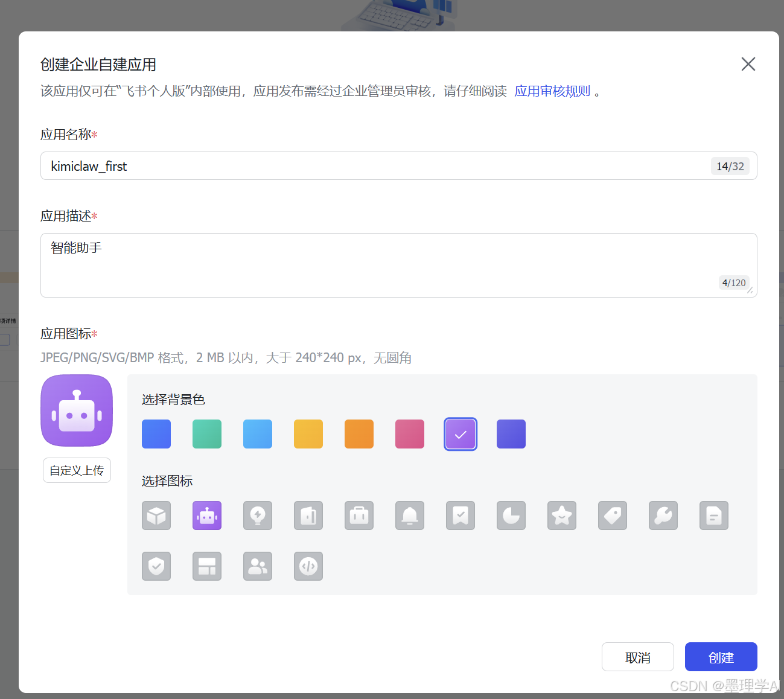Open the 应用审核规则 link
The image size is (784, 699).
pos(552,91)
